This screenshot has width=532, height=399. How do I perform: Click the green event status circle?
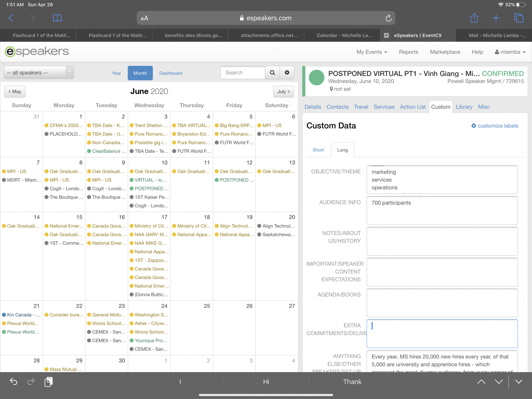click(x=317, y=77)
